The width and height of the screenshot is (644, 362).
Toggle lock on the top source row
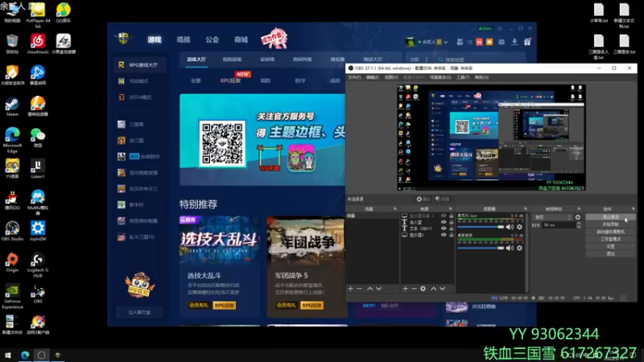point(451,216)
